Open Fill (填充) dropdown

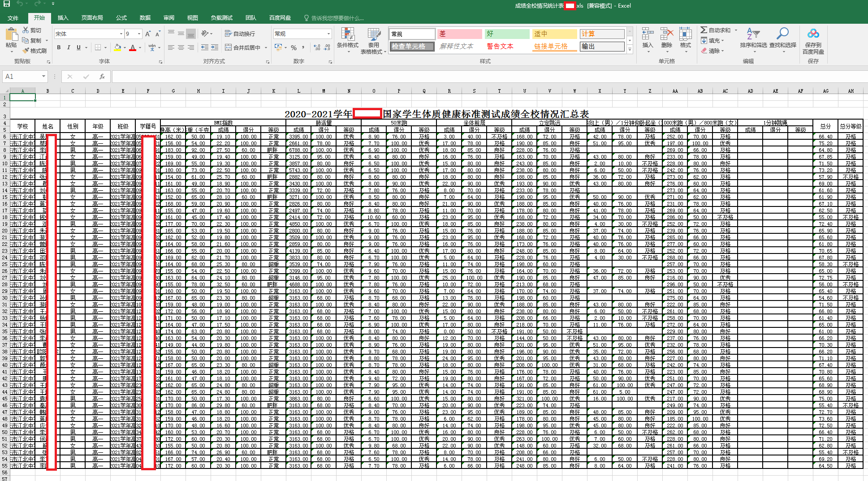pyautogui.click(x=713, y=40)
